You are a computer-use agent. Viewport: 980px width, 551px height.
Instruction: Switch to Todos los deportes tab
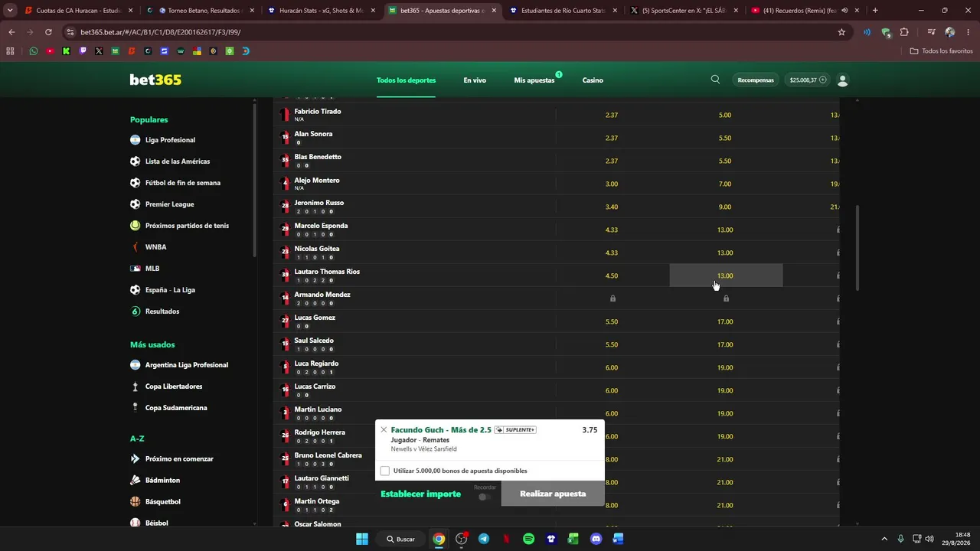[x=406, y=80]
